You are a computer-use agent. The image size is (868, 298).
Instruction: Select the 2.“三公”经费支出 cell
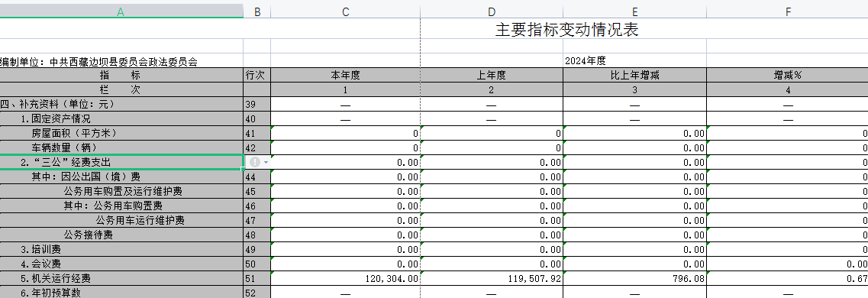pyautogui.click(x=121, y=162)
